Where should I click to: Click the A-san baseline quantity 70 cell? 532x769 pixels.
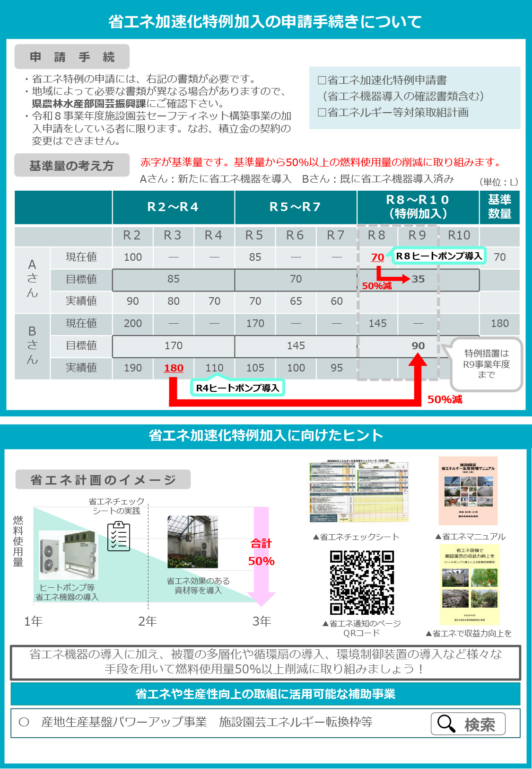(x=500, y=257)
